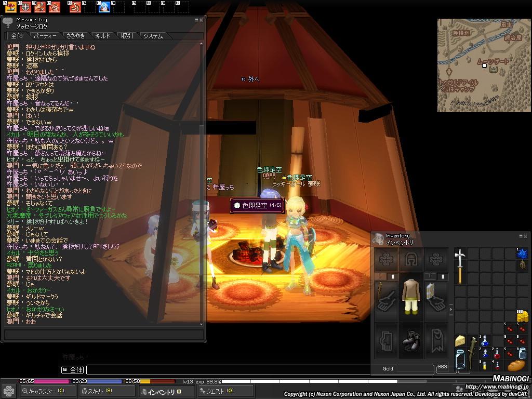Switch to the 全体 chat tab
This screenshot has height=399, width=532.
point(17,36)
